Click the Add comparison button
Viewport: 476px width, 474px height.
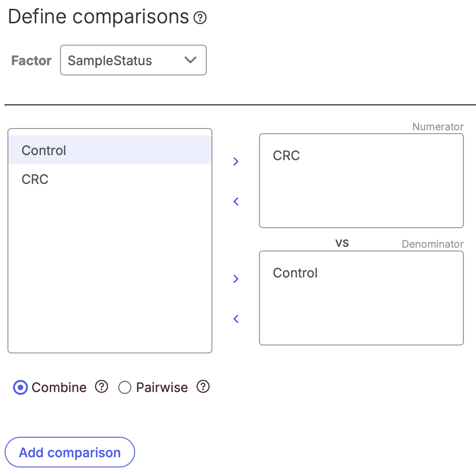(x=70, y=452)
